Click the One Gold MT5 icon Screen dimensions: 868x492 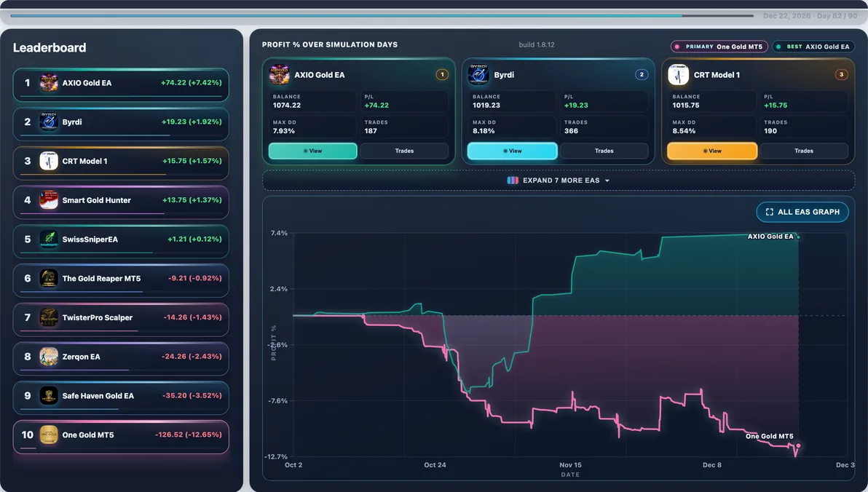pos(49,435)
